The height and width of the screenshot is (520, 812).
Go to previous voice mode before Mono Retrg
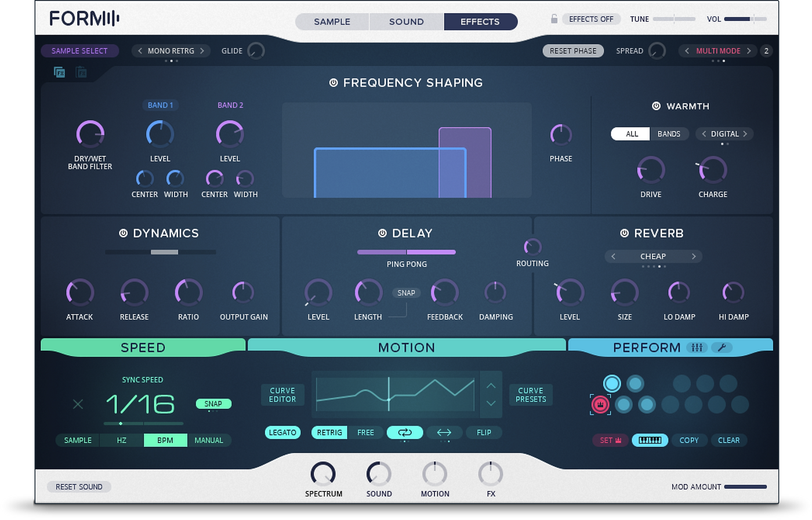click(140, 51)
